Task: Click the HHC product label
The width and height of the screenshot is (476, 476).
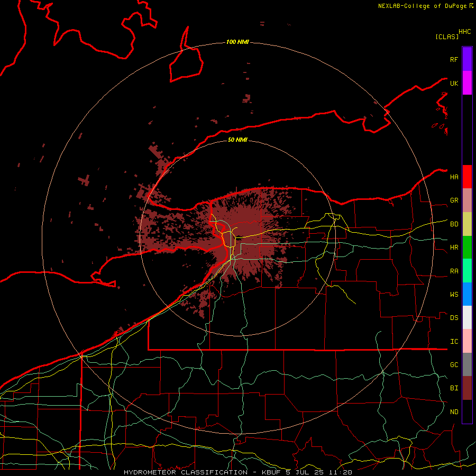Action: (x=464, y=32)
